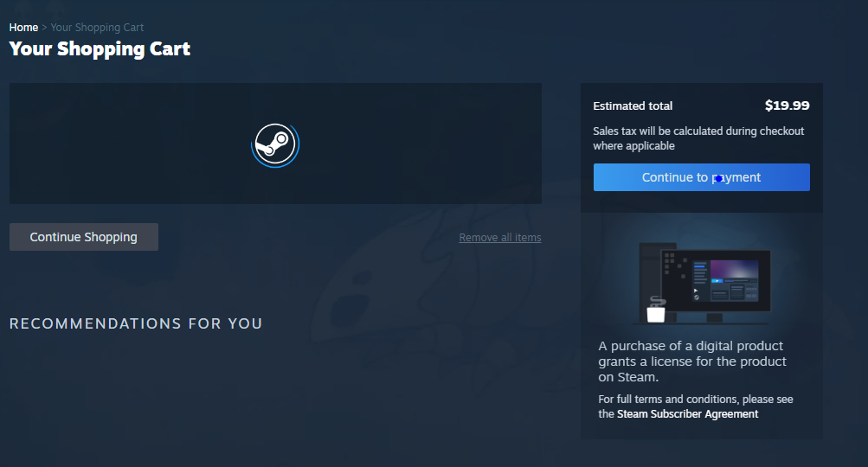Click the mouse cursor arrow in the monitor graphic
Image resolution: width=868 pixels, height=467 pixels.
(696, 290)
